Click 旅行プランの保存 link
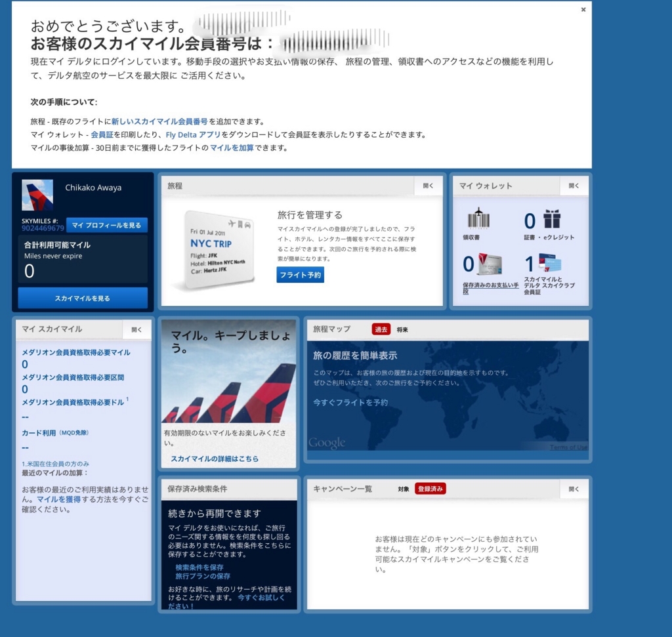672x637 pixels. pyautogui.click(x=203, y=576)
